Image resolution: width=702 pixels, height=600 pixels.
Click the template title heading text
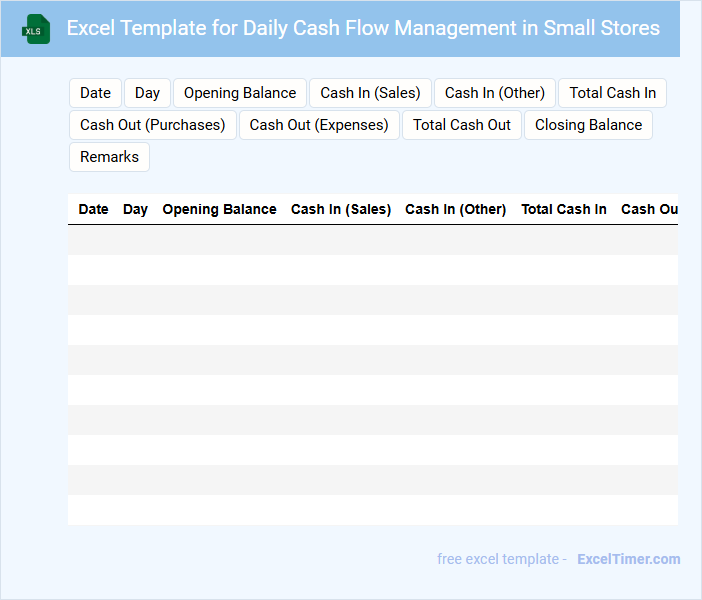coord(363,28)
